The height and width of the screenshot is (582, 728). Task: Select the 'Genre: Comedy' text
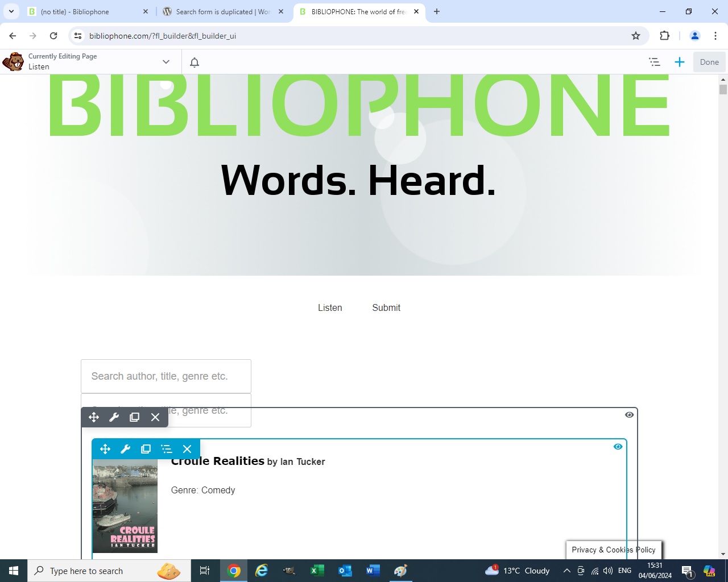click(203, 490)
